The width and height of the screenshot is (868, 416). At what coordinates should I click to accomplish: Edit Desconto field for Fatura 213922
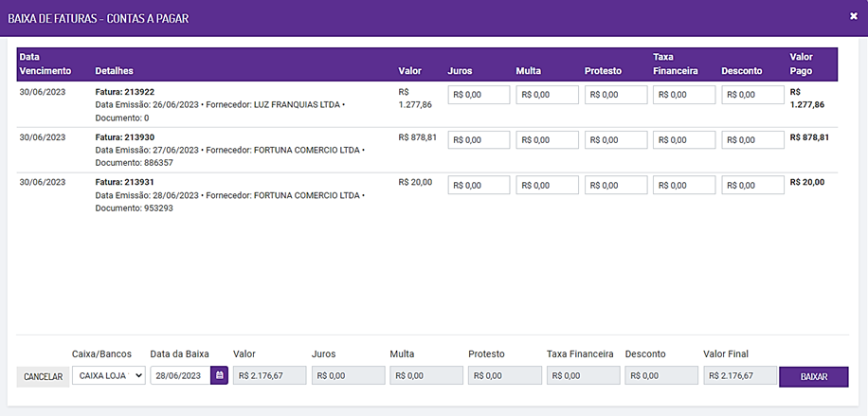click(x=752, y=95)
